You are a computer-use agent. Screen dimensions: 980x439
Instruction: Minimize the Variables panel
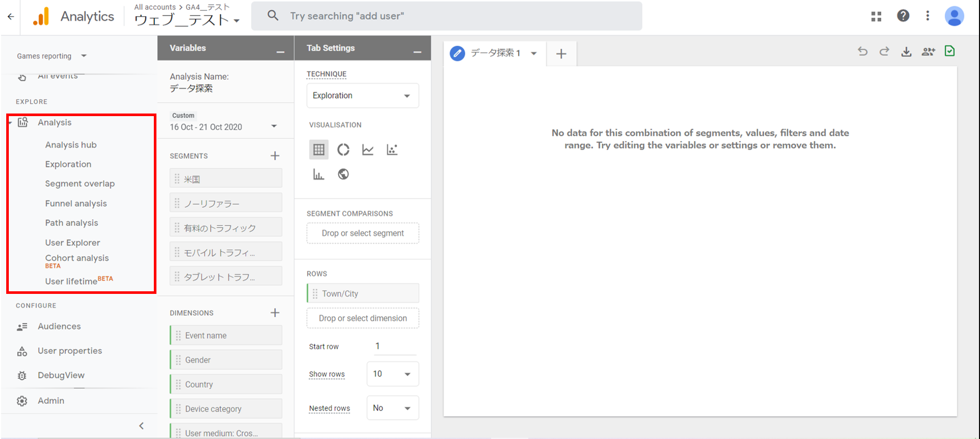pyautogui.click(x=280, y=52)
